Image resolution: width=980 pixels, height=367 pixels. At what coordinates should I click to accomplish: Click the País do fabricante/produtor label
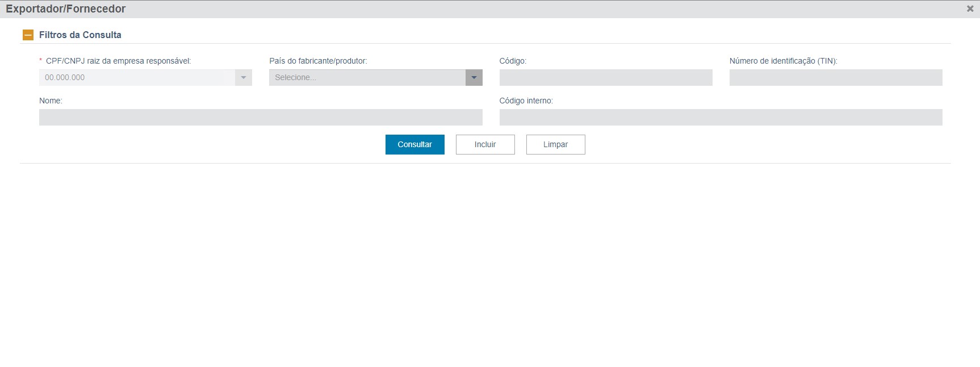click(318, 61)
